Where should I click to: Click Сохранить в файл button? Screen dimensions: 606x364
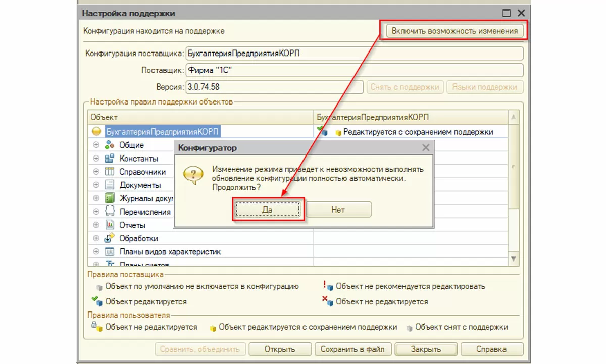click(x=352, y=349)
